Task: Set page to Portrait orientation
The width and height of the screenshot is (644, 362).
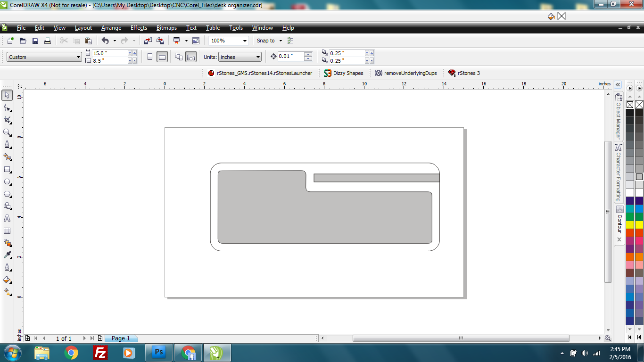Action: pyautogui.click(x=150, y=57)
